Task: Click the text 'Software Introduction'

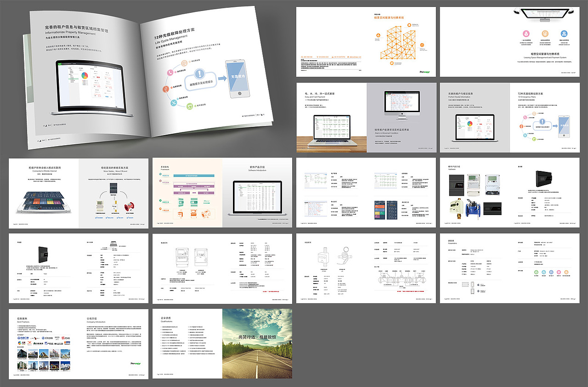Action: (257, 171)
